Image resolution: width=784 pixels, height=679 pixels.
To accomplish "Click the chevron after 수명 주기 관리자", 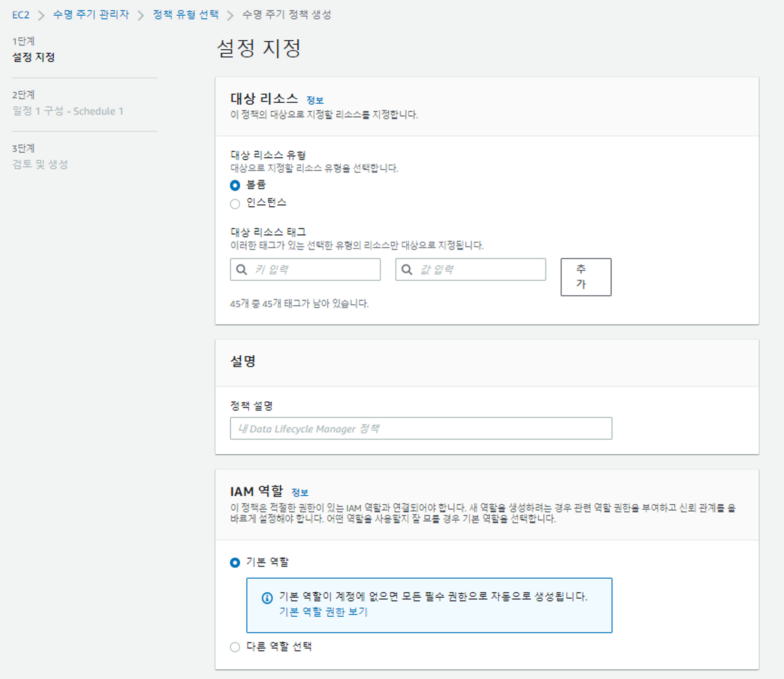I will coord(141,15).
